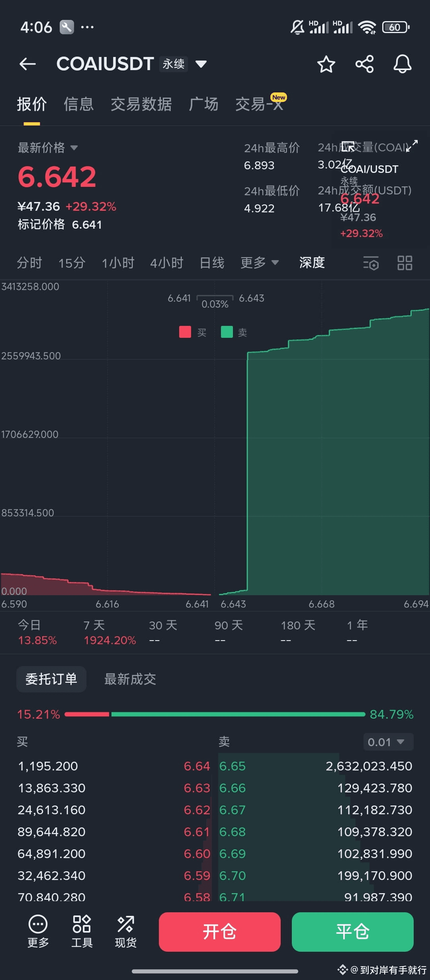The height and width of the screenshot is (980, 430).
Task: Select bid price 6.61
Action: coord(197,832)
